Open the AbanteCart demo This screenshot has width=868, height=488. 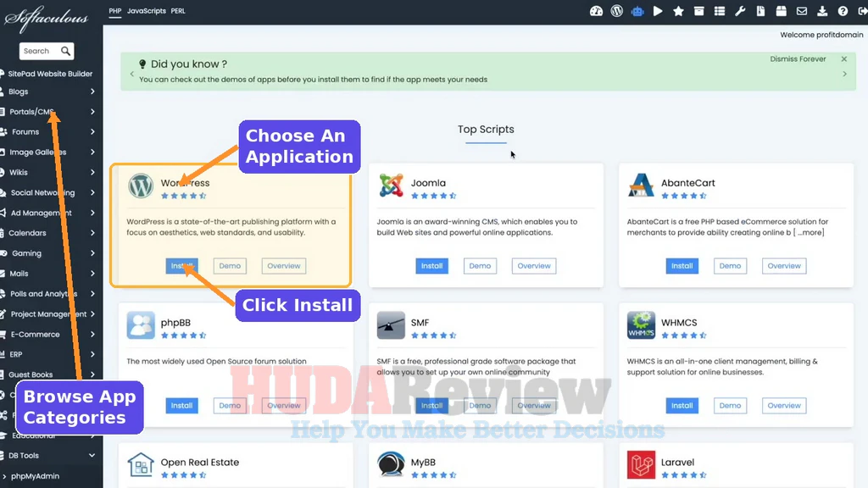pyautogui.click(x=730, y=266)
